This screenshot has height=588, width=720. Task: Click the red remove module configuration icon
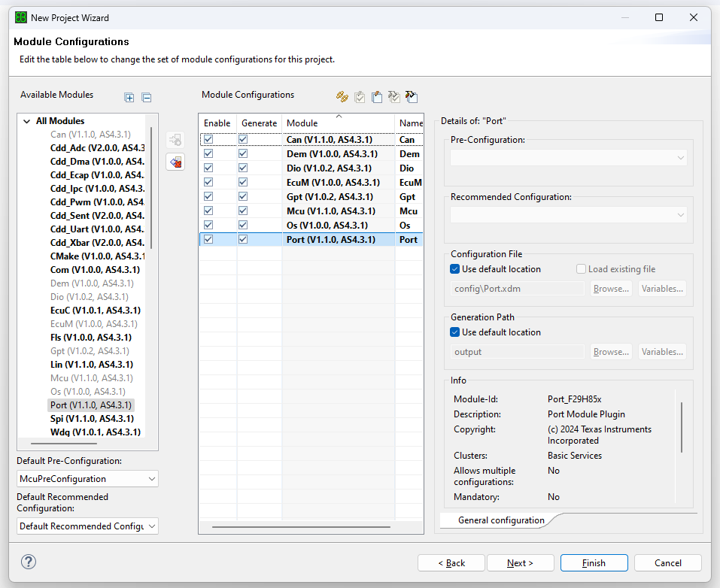[175, 162]
